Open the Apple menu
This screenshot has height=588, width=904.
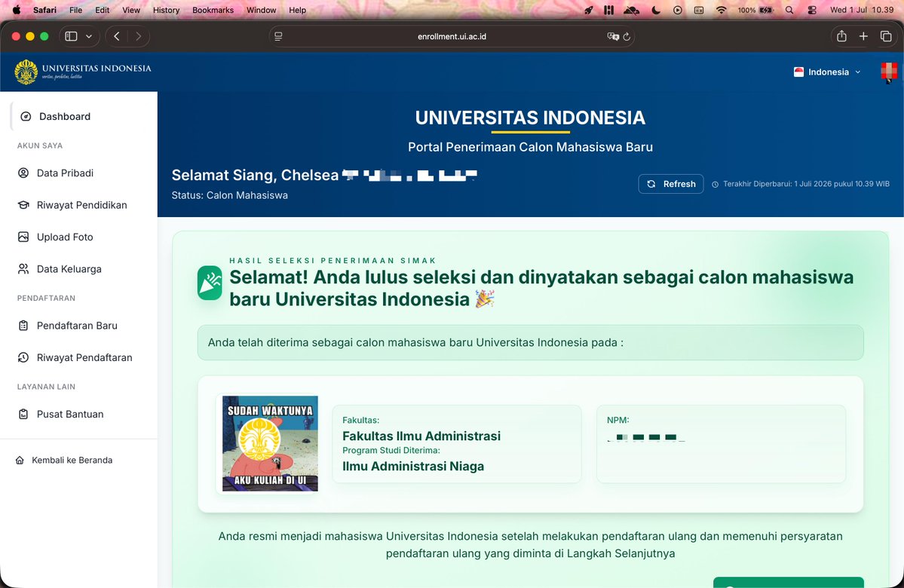point(16,10)
